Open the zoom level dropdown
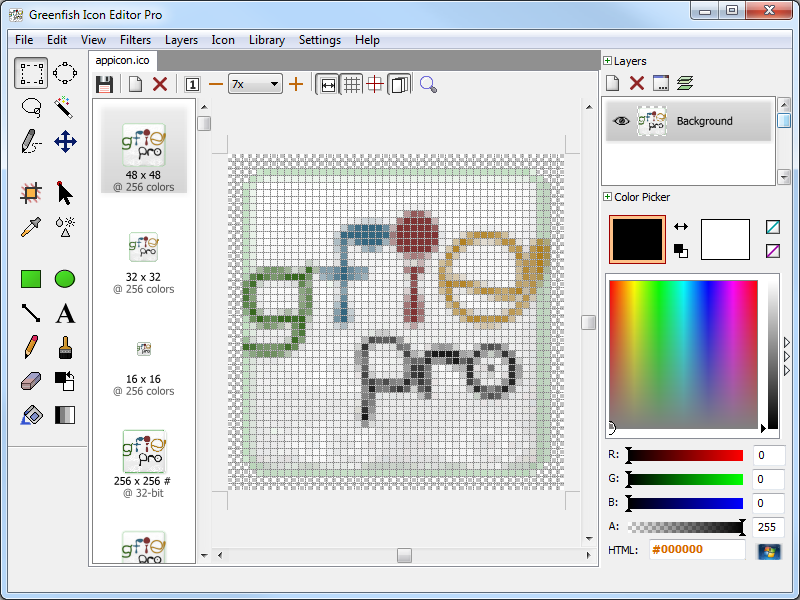 click(x=272, y=84)
